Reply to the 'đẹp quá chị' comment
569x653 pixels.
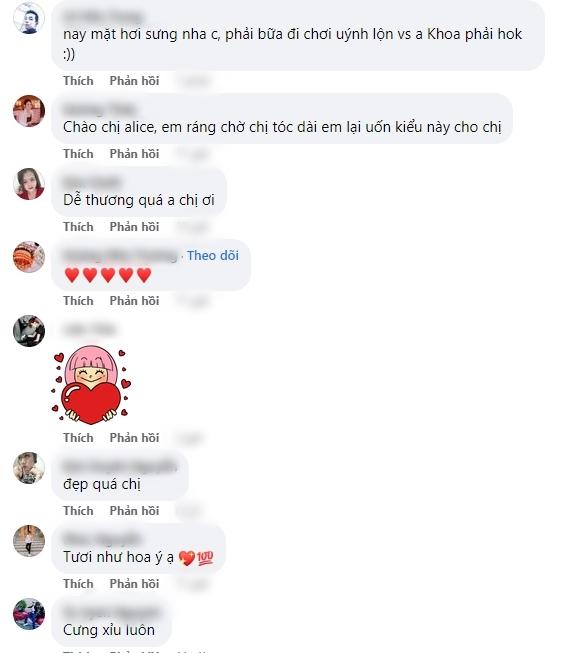pos(134,511)
